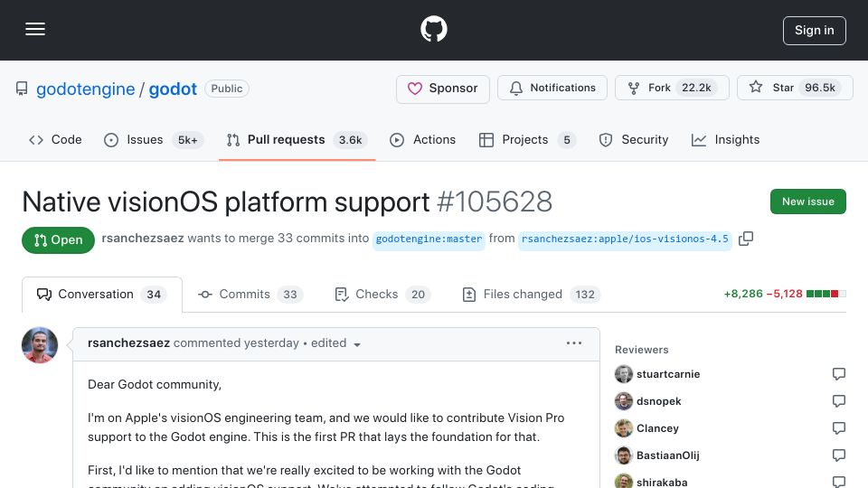The height and width of the screenshot is (488, 868).
Task: Star the repository
Action: [x=795, y=88]
